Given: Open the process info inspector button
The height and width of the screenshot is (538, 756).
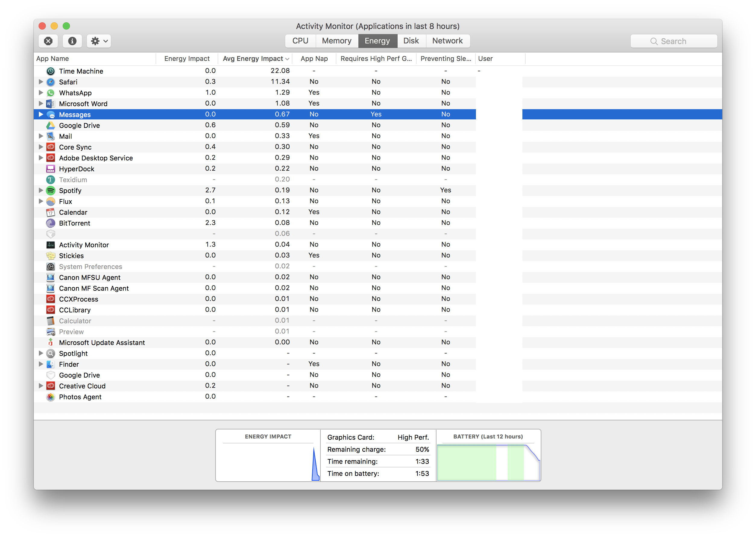Looking at the screenshot, I should [72, 41].
